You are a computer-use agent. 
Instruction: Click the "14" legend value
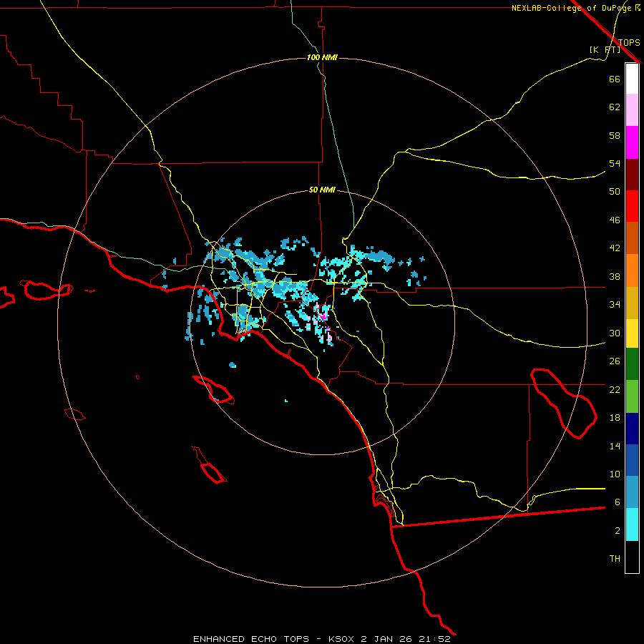[x=615, y=446]
